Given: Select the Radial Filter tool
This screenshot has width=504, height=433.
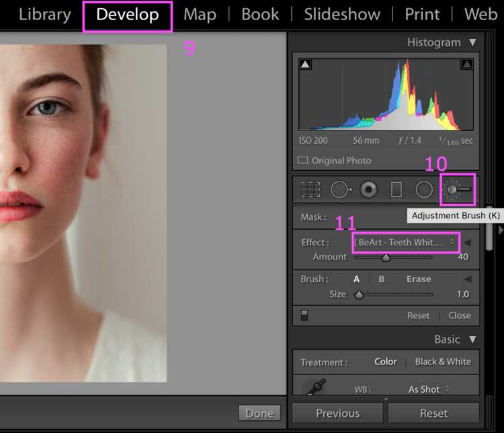Looking at the screenshot, I should (424, 190).
